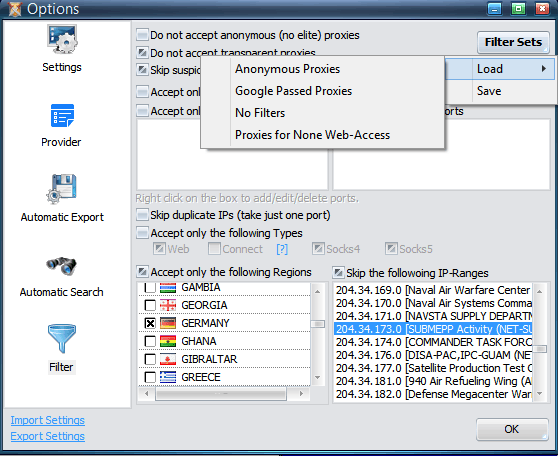The height and width of the screenshot is (456, 558).
Task: Select Automatic Search binoculars icon
Action: pos(61,266)
